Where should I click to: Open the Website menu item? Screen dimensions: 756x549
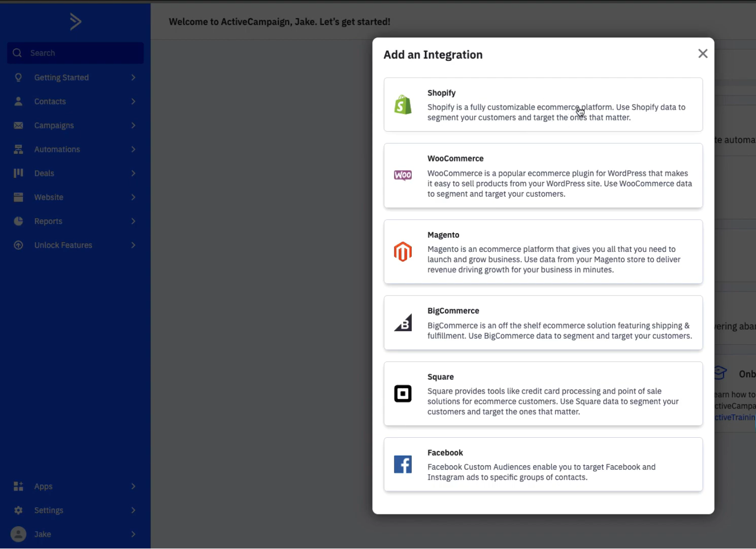click(75, 197)
